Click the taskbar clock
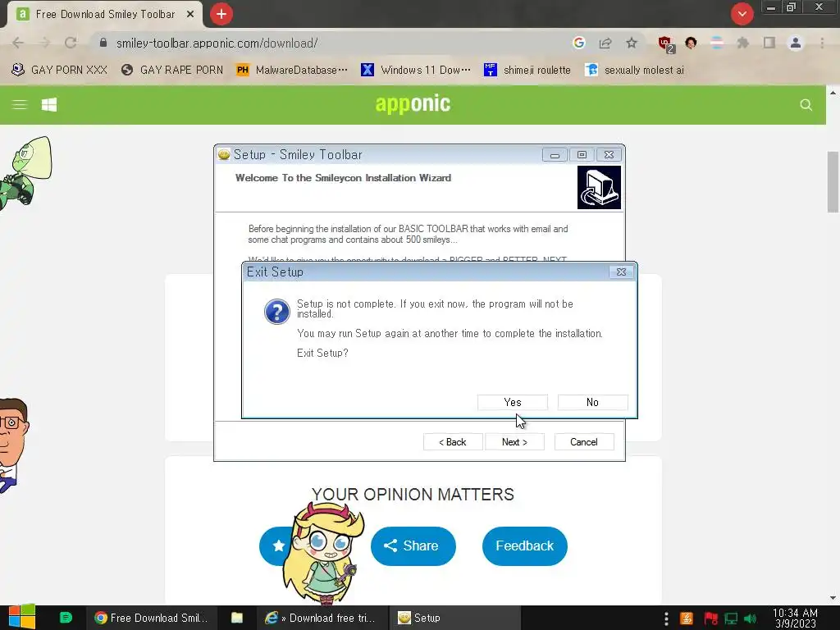Image resolution: width=840 pixels, height=630 pixels. tap(796, 619)
